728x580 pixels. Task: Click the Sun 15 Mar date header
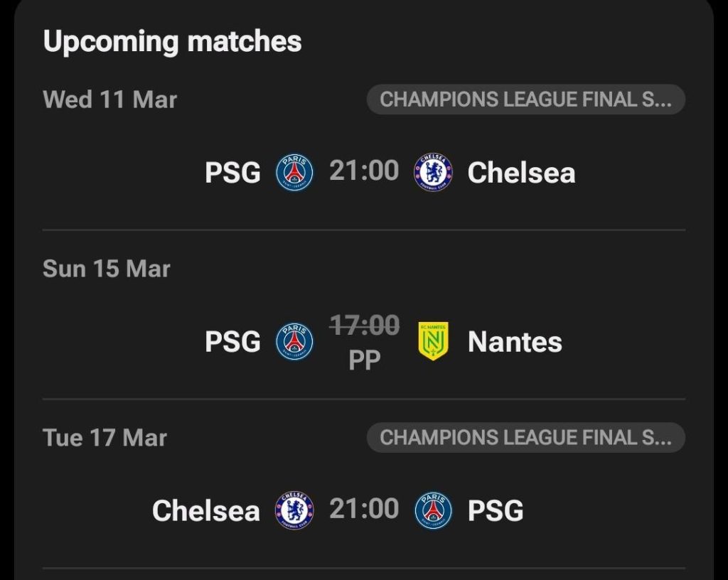[107, 269]
